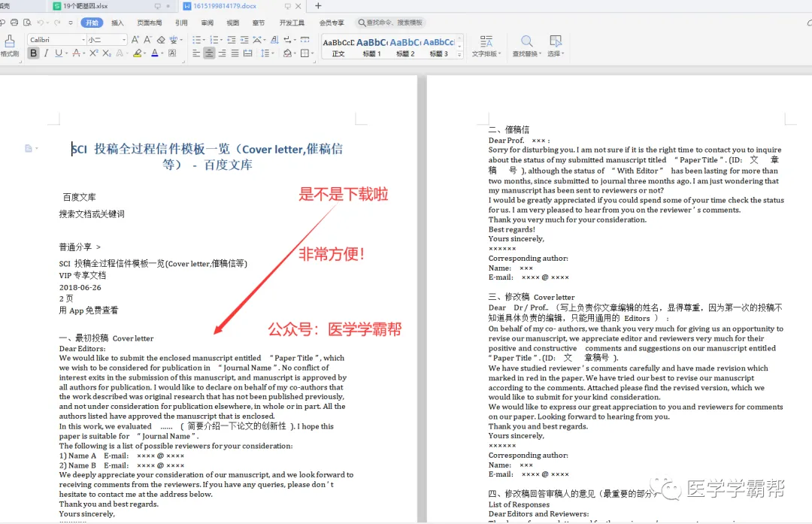Toggle strikethrough formatting
812x524 pixels.
(x=76, y=53)
